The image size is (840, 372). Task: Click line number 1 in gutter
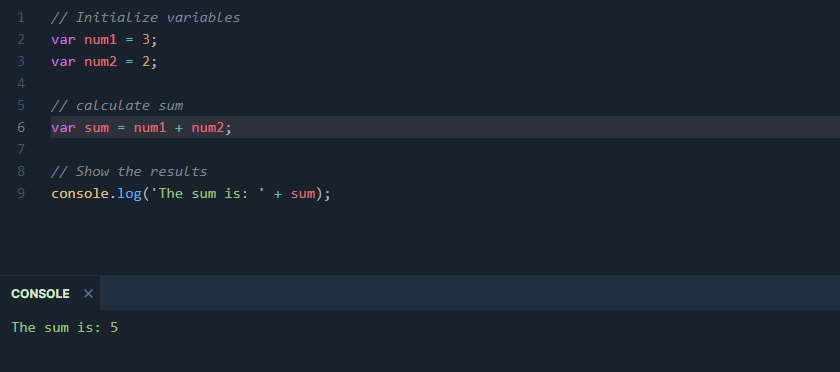21,18
